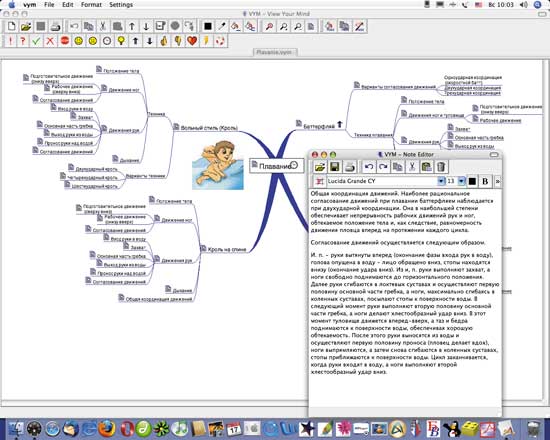550x440 pixels.
Task: Print the map using main toolbar printer icon
Action: (x=55, y=26)
